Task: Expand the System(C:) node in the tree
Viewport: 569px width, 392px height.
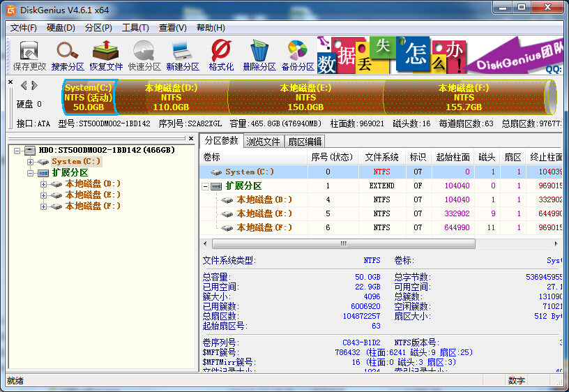Action: click(x=30, y=161)
